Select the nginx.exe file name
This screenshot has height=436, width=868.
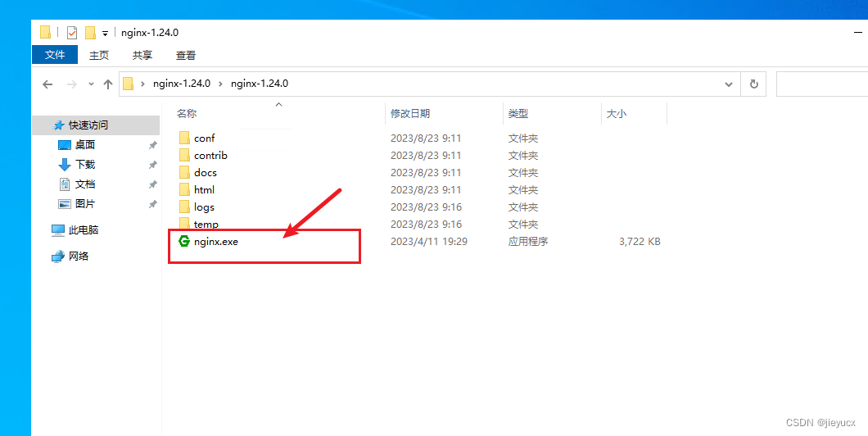click(216, 242)
